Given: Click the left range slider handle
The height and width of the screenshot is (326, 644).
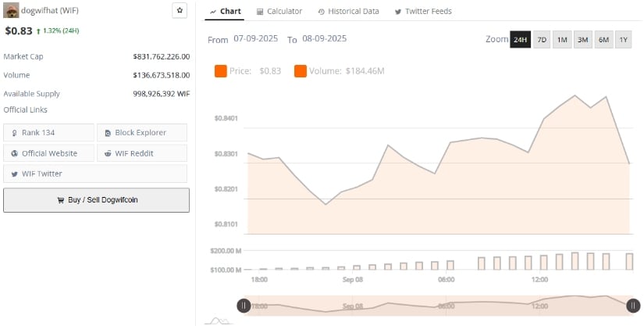Looking at the screenshot, I should 244,306.
